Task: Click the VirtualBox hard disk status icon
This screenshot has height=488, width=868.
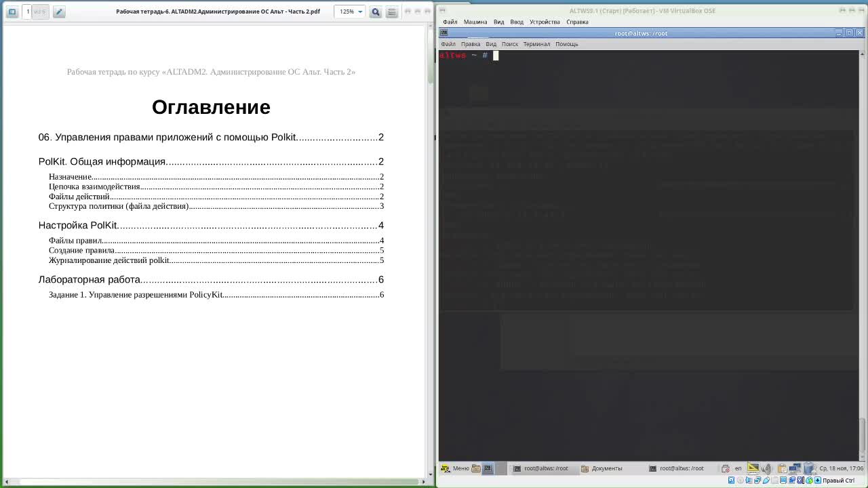Action: pyautogui.click(x=731, y=481)
